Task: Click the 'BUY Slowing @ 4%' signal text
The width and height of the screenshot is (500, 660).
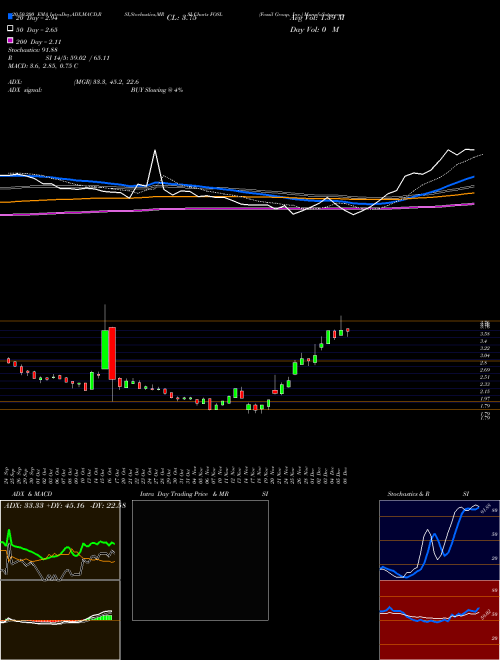Action: pyautogui.click(x=157, y=90)
